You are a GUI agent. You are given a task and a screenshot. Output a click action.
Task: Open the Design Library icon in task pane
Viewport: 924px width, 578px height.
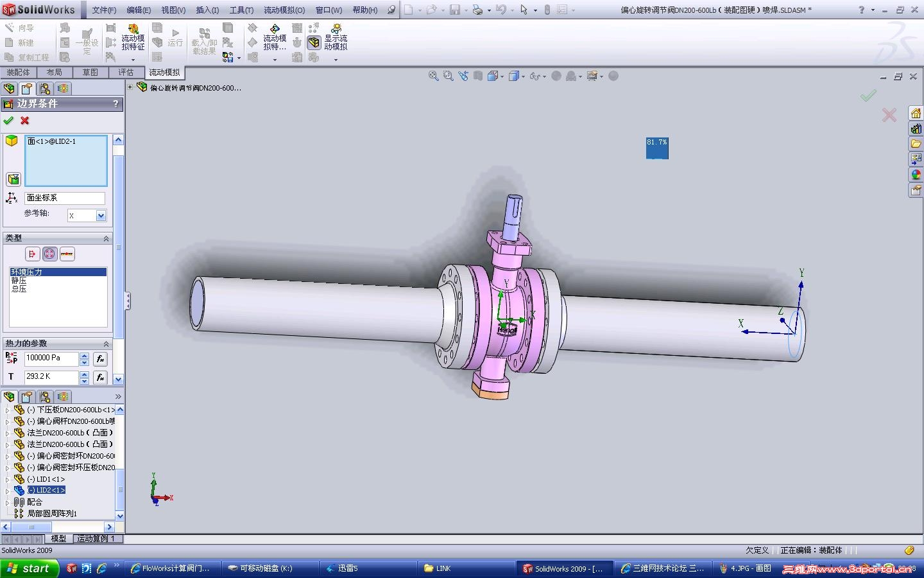click(916, 128)
